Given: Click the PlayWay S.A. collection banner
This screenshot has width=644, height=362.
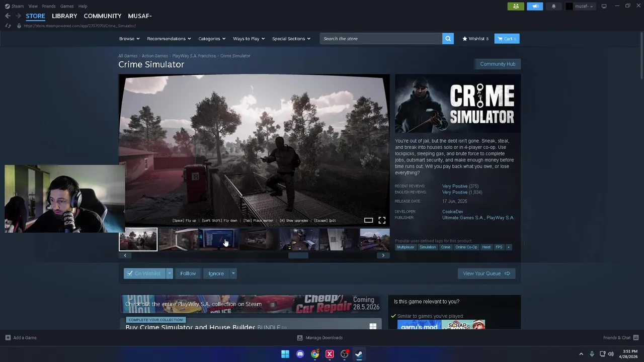Looking at the screenshot, I should click(x=251, y=304).
